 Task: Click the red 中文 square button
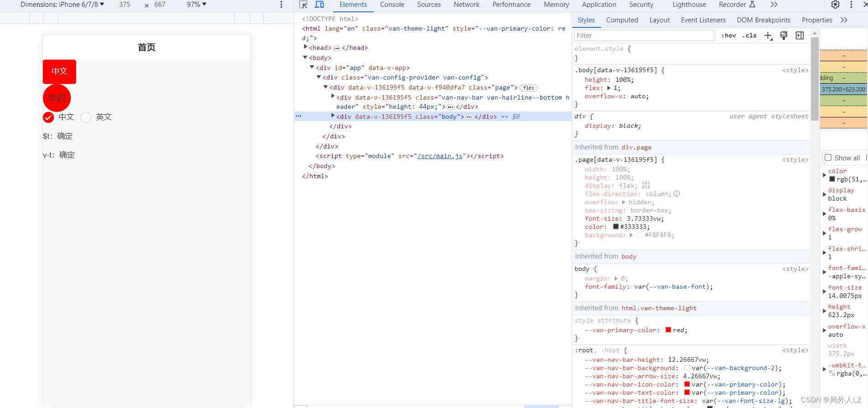click(x=59, y=71)
